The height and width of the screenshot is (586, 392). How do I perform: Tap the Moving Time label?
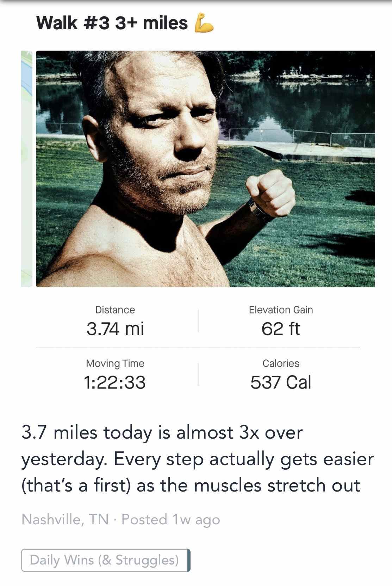pos(115,364)
